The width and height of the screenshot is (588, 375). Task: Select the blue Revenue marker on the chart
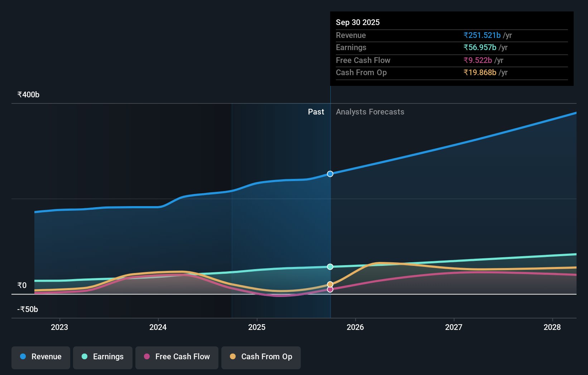point(330,174)
